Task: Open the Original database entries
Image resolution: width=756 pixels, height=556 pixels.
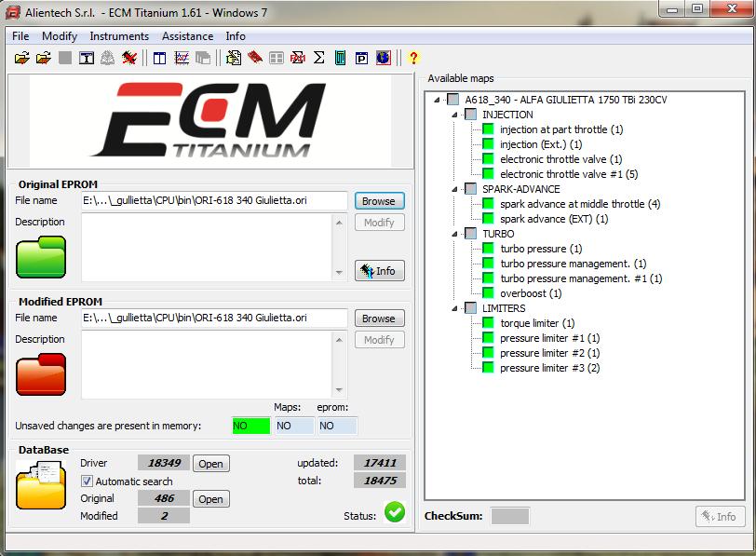Action: coord(211,499)
